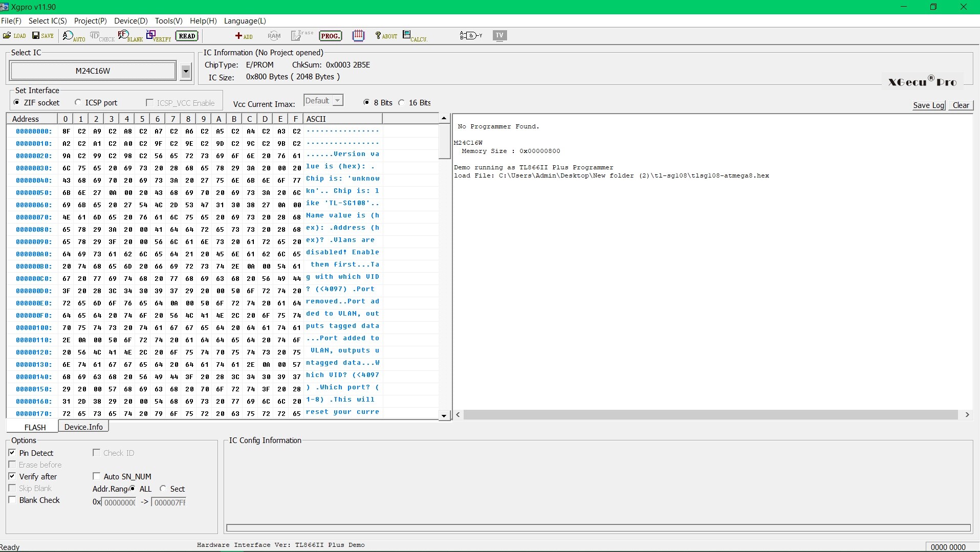Click the PROG. program chip button
This screenshot has height=552, width=980.
coord(330,36)
